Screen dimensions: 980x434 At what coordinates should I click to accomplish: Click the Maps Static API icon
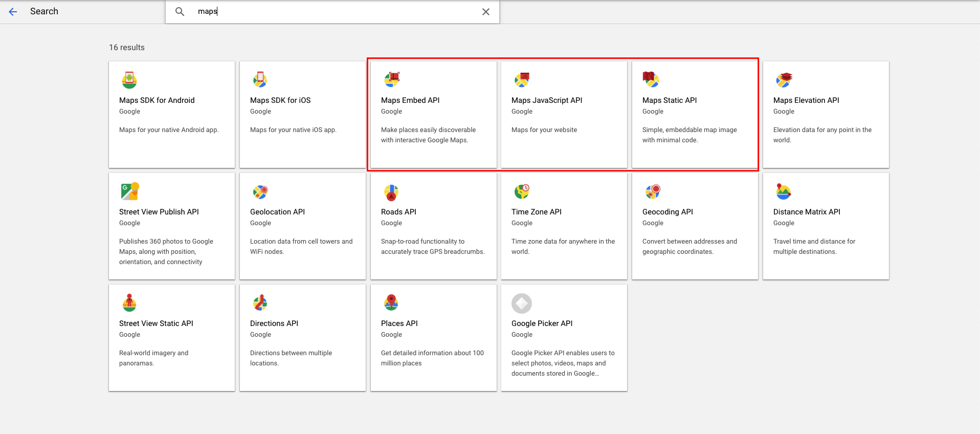point(651,80)
